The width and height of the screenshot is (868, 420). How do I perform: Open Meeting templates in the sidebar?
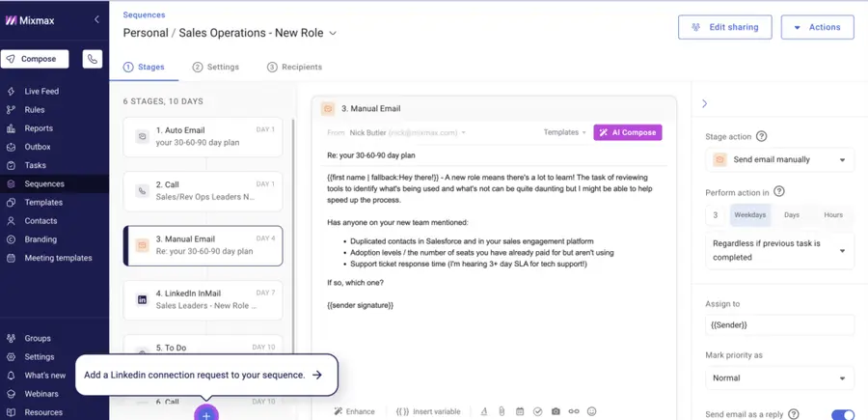click(x=58, y=258)
